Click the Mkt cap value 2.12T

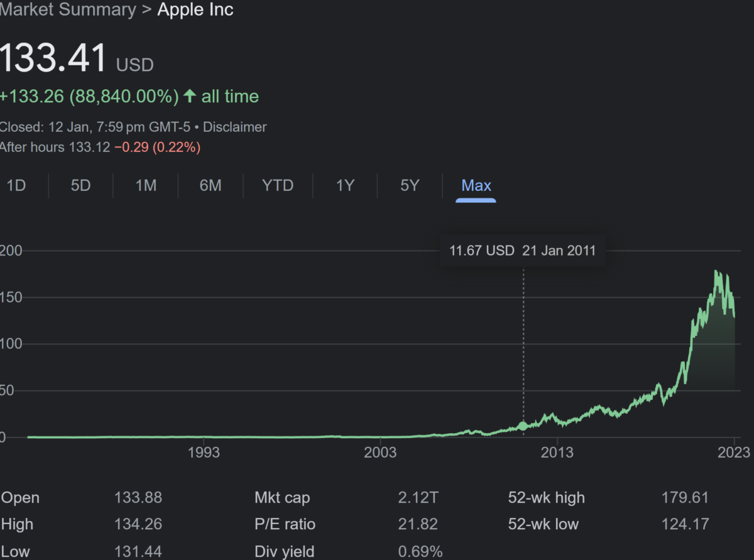(x=418, y=498)
